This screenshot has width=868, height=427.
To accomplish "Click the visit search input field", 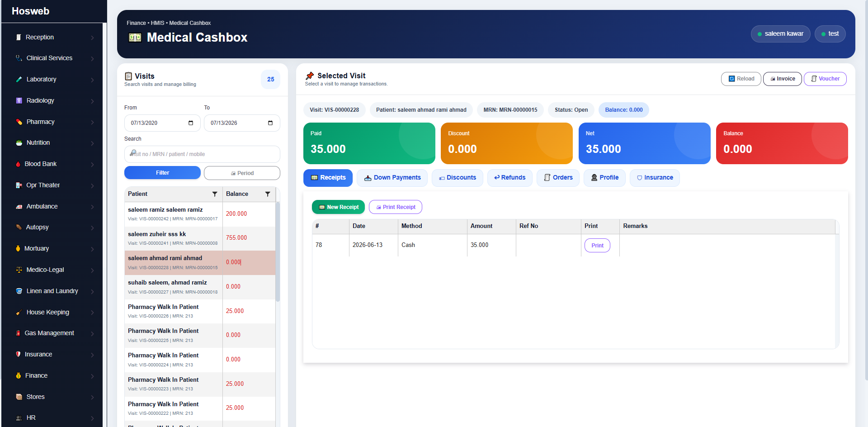I will click(202, 154).
